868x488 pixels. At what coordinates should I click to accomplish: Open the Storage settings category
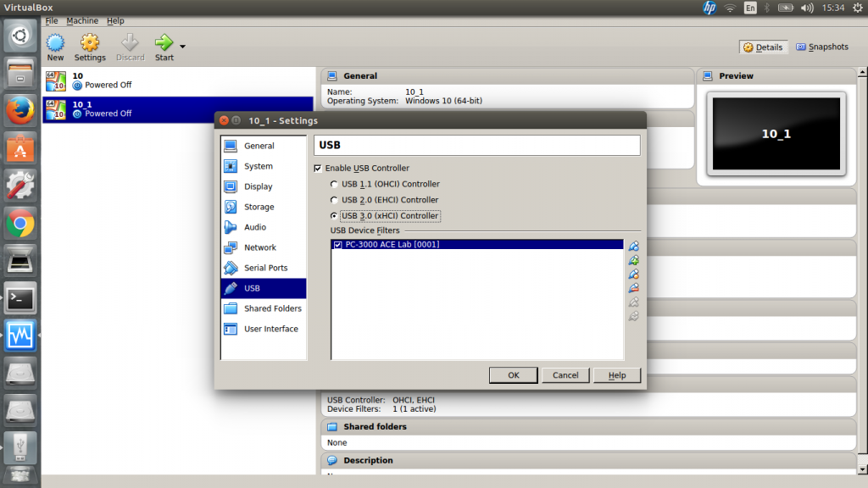coord(259,207)
